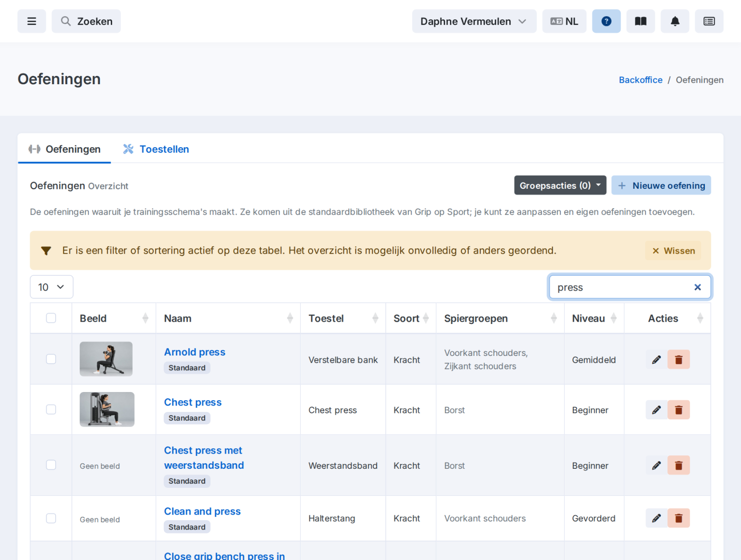Open Chest press met weerstandsband link
This screenshot has width=741, height=560.
pyautogui.click(x=204, y=458)
